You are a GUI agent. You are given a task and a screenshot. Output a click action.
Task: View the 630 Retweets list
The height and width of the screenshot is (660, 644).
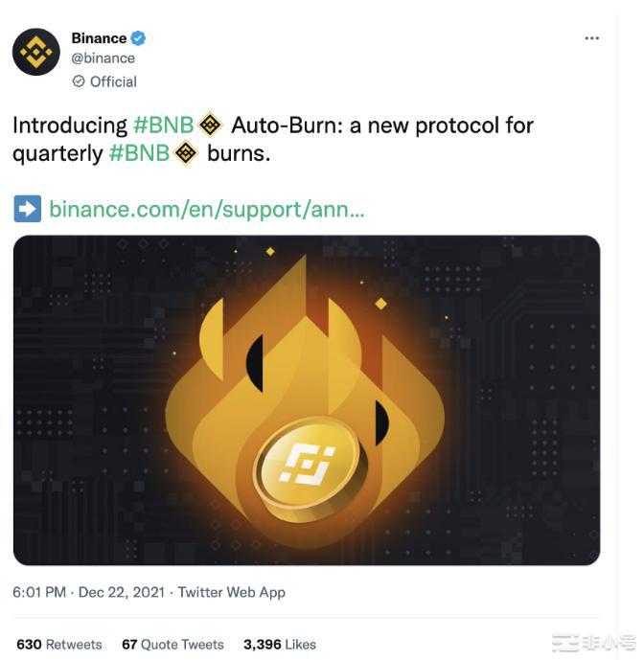(x=59, y=645)
